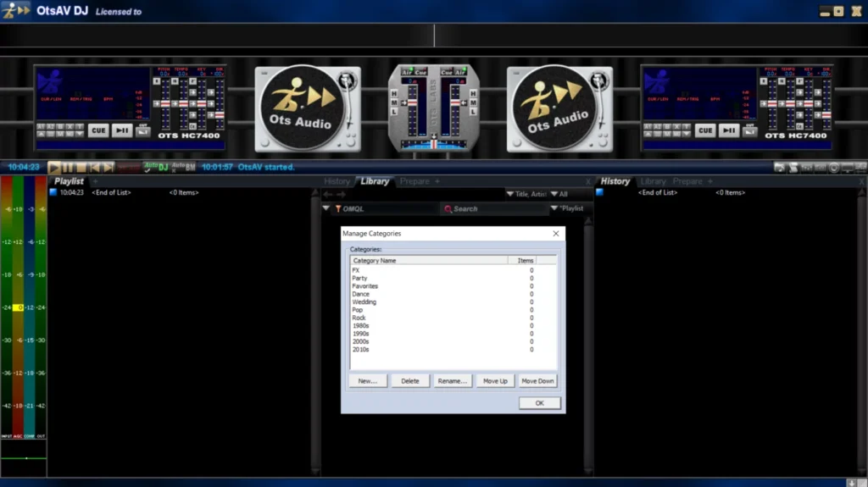The width and height of the screenshot is (868, 487).
Task: Switch to Library tab in right panel
Action: tap(654, 181)
